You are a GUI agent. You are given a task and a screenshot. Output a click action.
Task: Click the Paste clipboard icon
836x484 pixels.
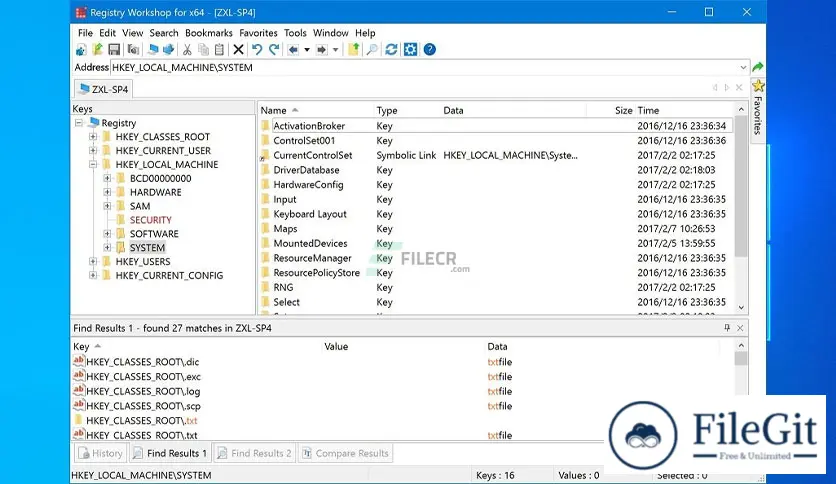[219, 50]
